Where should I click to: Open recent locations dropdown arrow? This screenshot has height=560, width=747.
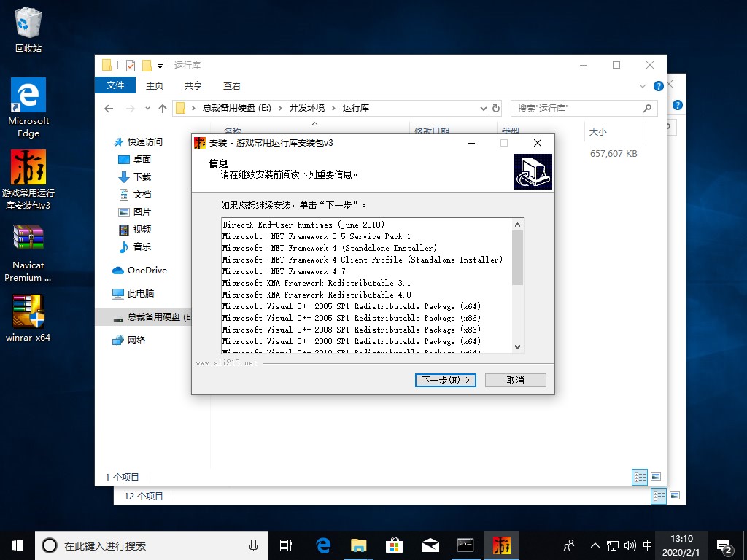[x=147, y=109]
